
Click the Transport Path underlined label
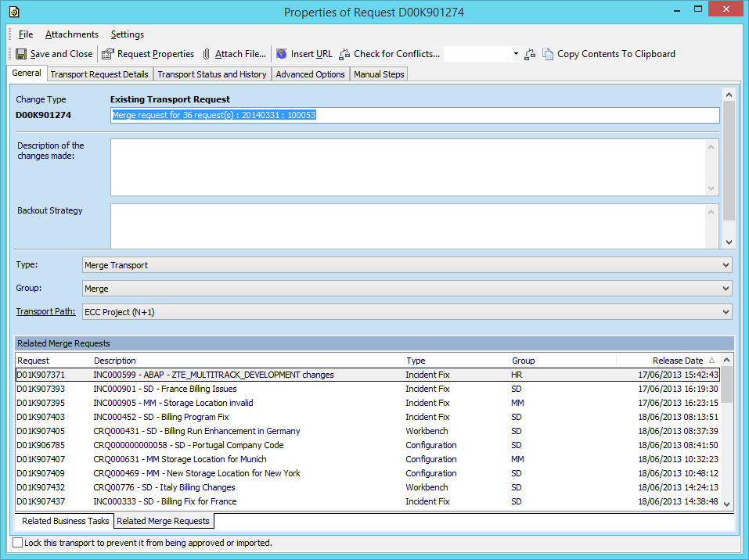pos(45,311)
